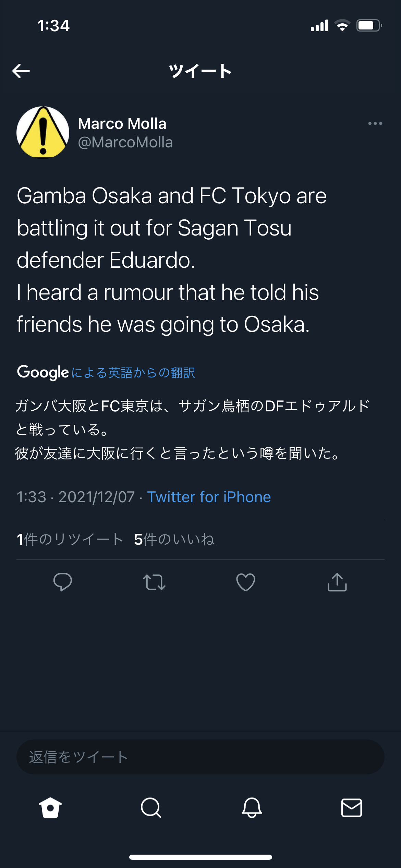Open Marco Molla's profile picture
Image resolution: width=401 pixels, height=868 pixels.
[43, 132]
